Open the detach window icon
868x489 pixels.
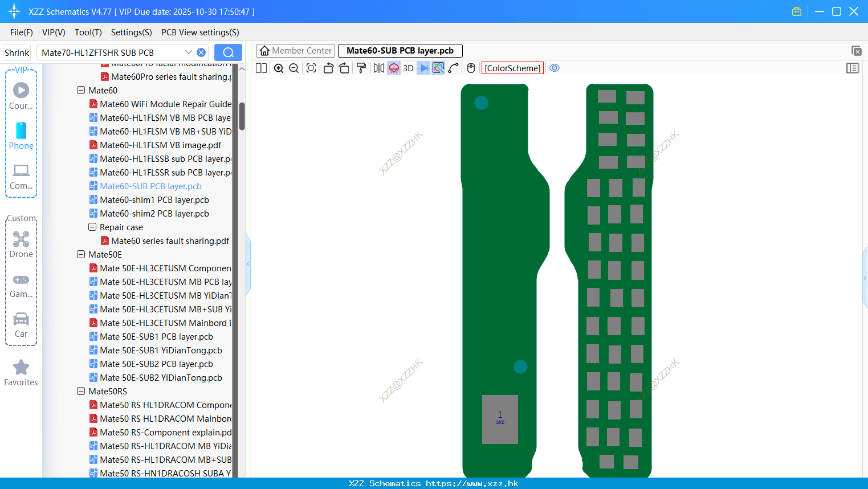[x=856, y=51]
